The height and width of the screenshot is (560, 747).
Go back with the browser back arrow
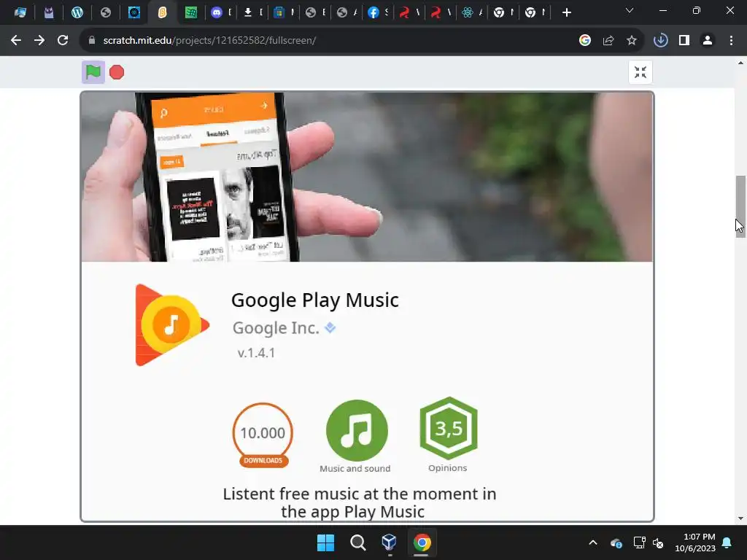16,41
